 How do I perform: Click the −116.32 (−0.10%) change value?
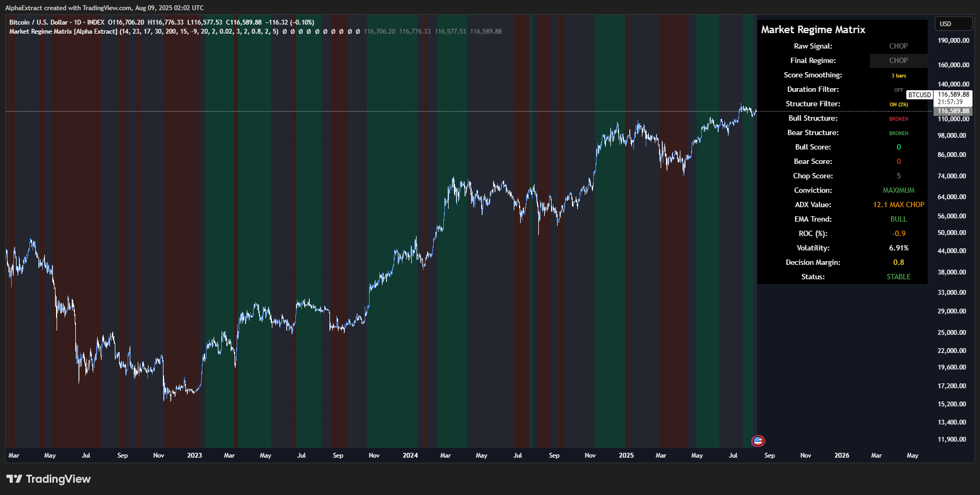(290, 22)
